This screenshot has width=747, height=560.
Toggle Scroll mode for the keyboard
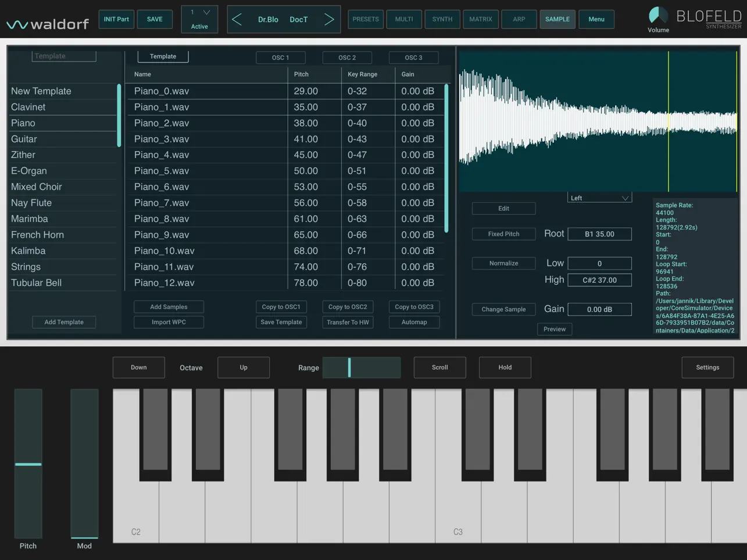pos(439,367)
